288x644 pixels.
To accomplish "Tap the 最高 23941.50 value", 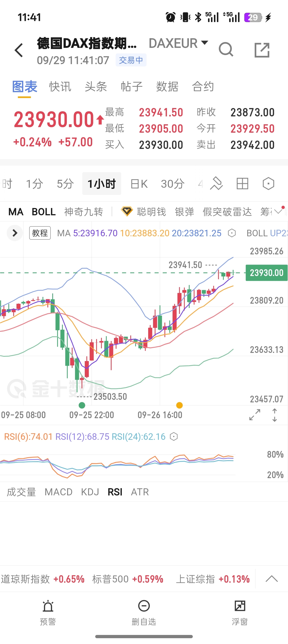I will point(161,112).
